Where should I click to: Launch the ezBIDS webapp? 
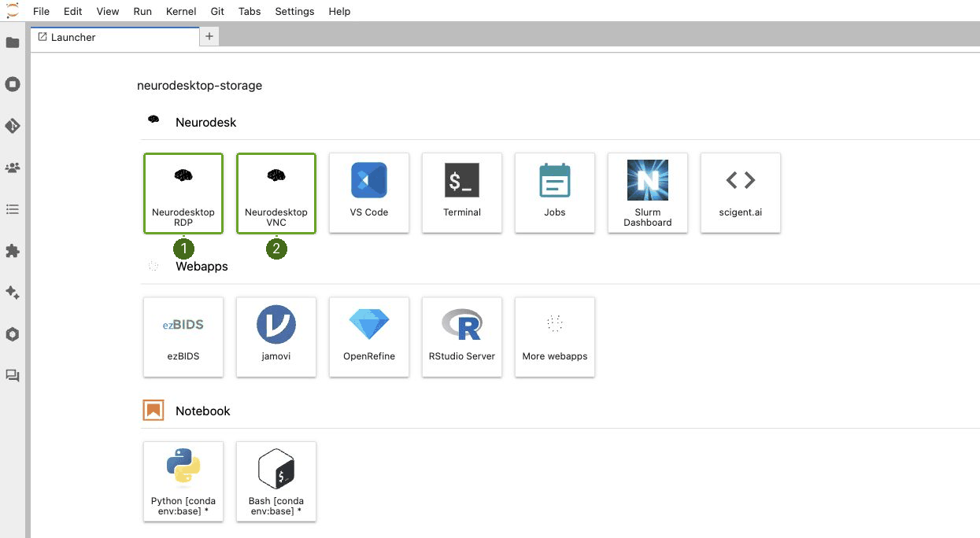[183, 337]
